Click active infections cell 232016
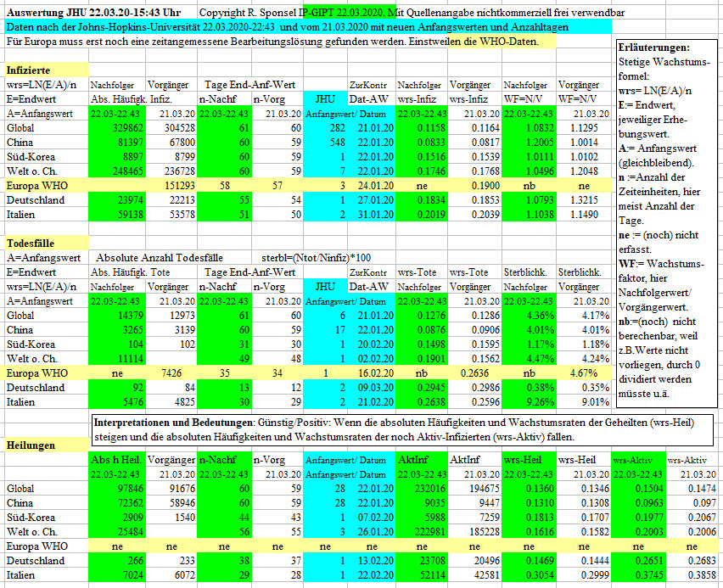This screenshot has width=723, height=588. 422,489
